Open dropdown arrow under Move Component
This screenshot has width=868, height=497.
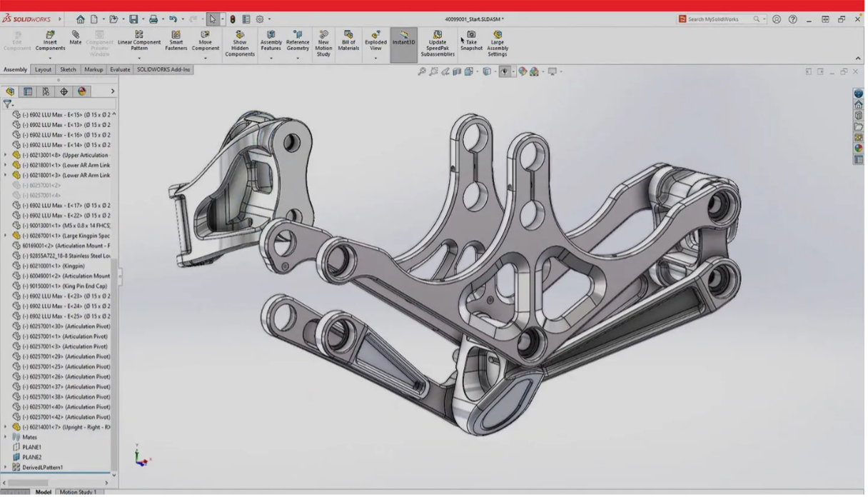click(x=206, y=58)
